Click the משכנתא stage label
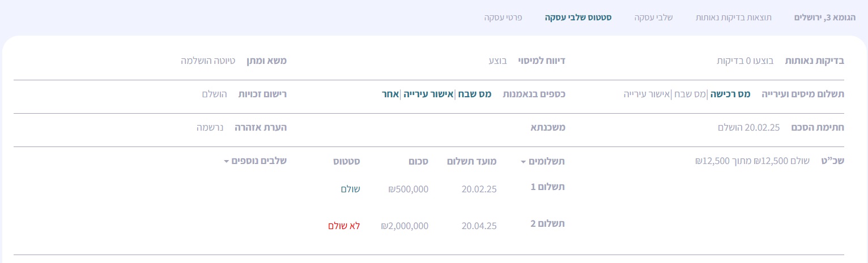The width and height of the screenshot is (868, 263). coord(547,128)
